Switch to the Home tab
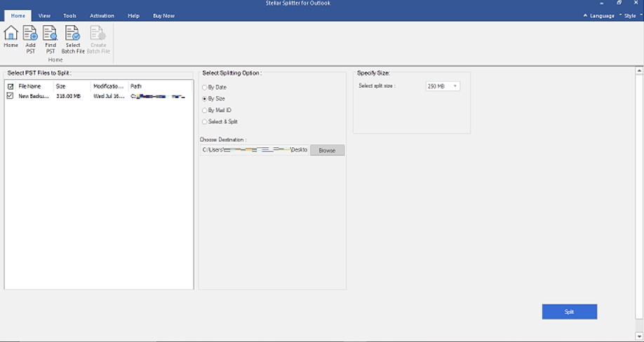 pos(18,15)
